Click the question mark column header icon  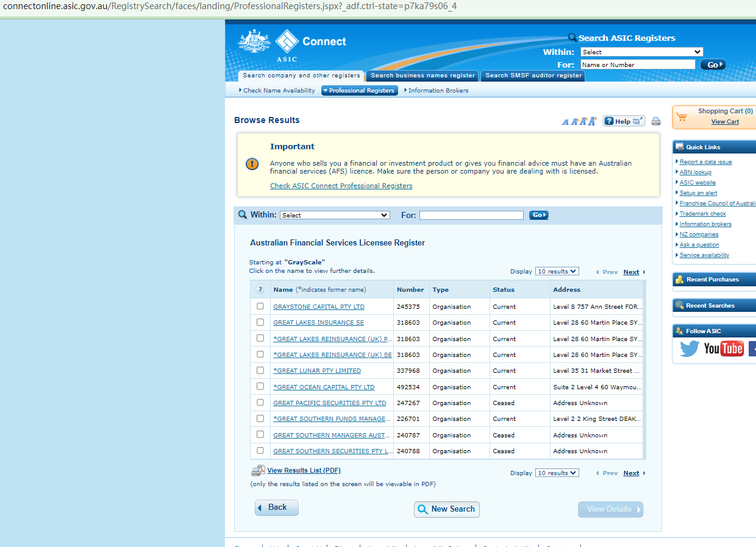tap(260, 289)
